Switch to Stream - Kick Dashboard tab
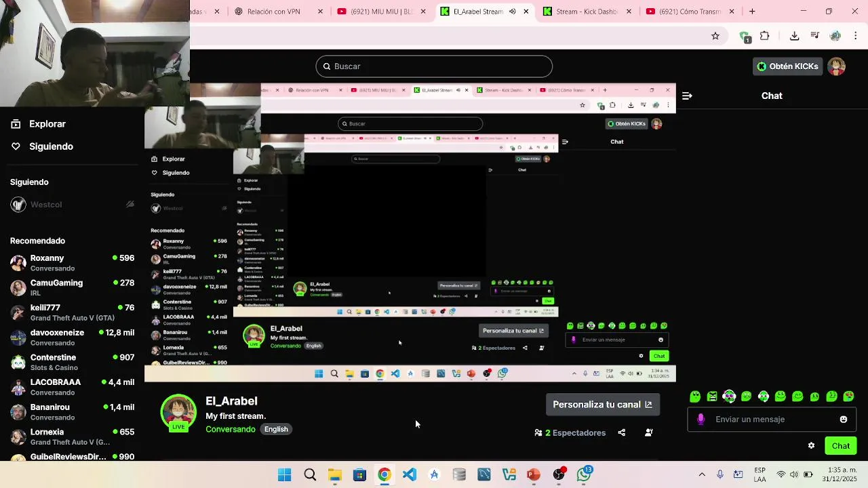 586,12
